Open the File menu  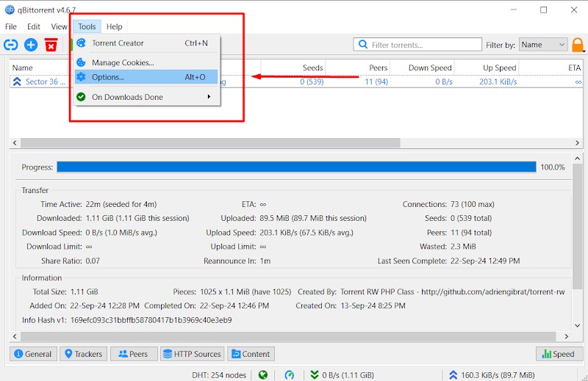[x=11, y=26]
